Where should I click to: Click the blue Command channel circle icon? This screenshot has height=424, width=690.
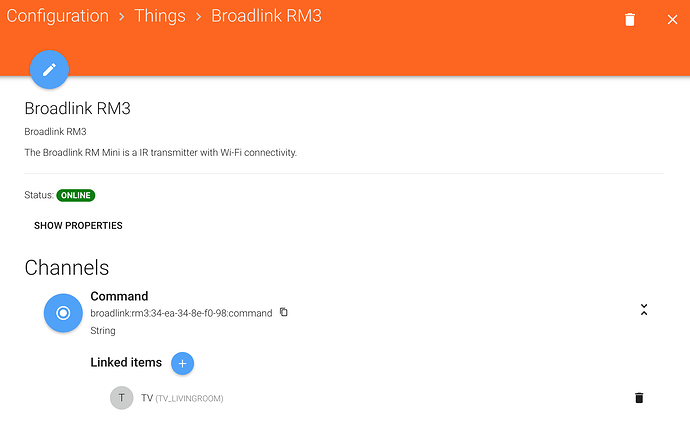coord(63,313)
